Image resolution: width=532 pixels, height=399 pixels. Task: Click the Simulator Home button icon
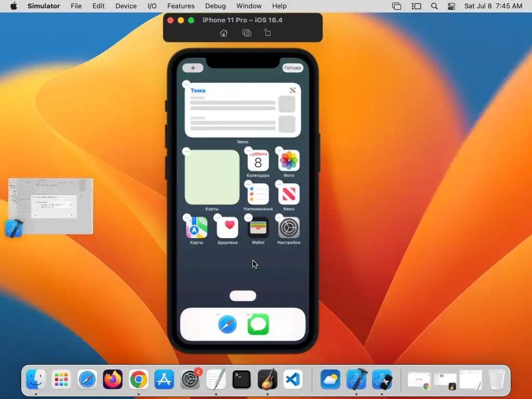tap(223, 33)
